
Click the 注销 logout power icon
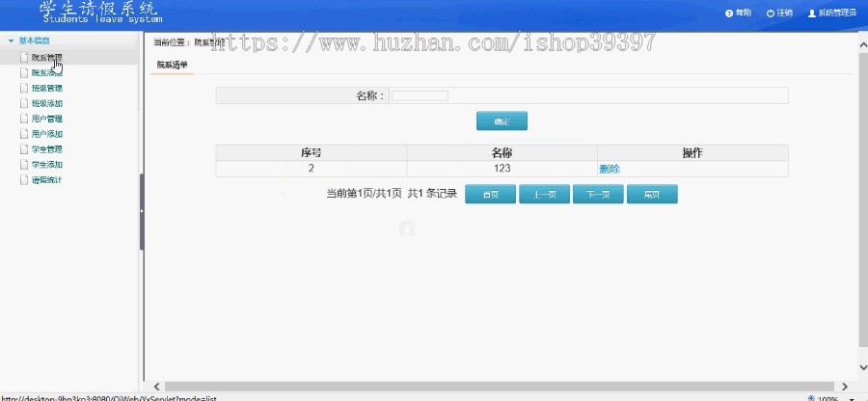(x=771, y=13)
